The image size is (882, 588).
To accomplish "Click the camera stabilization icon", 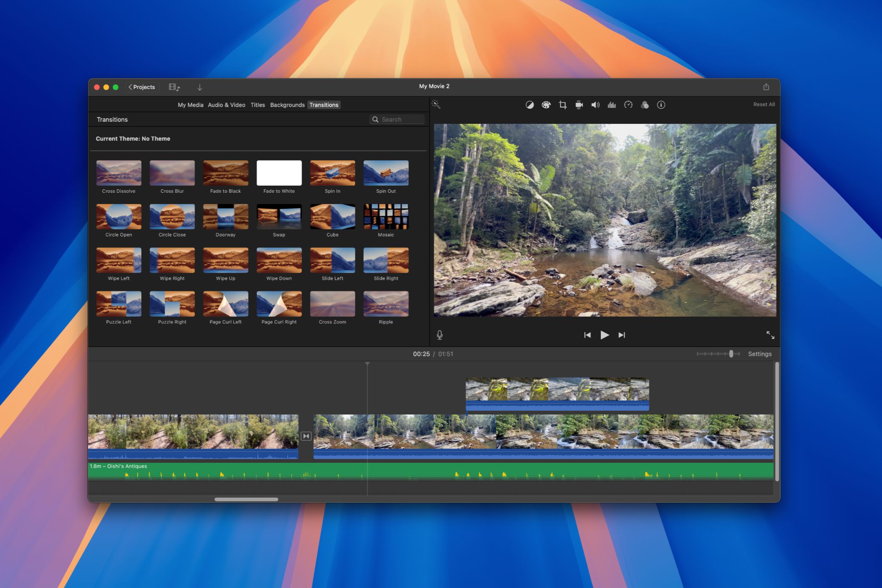I will [x=579, y=104].
